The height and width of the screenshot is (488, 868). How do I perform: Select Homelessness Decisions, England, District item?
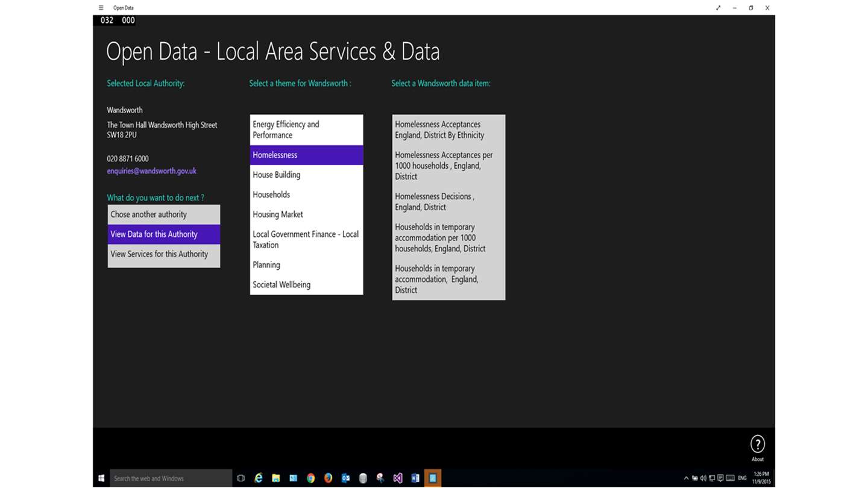[448, 202]
